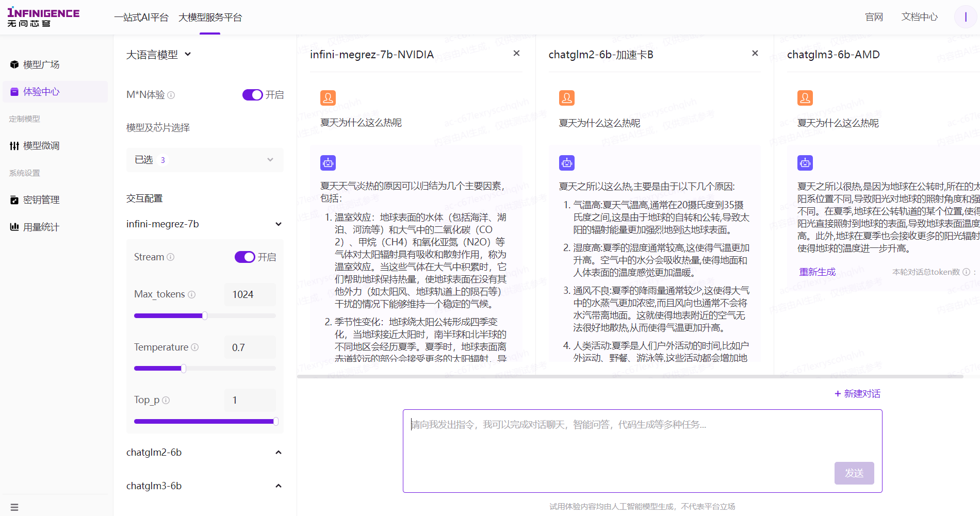This screenshot has height=516, width=980.
Task: Adjust the Top_p slider
Action: point(205,421)
